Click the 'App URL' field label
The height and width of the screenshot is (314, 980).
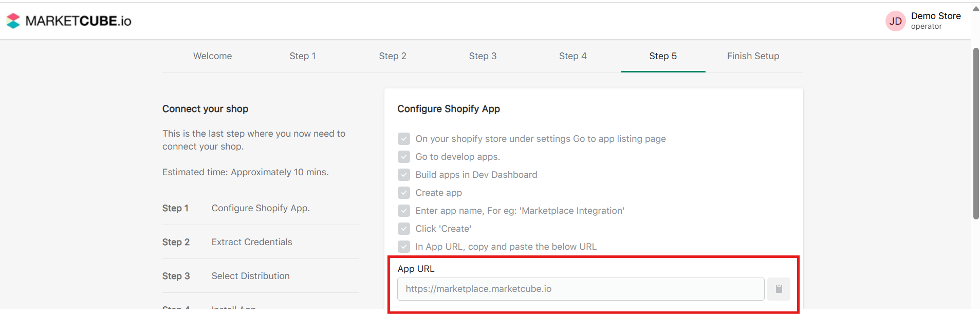click(416, 269)
